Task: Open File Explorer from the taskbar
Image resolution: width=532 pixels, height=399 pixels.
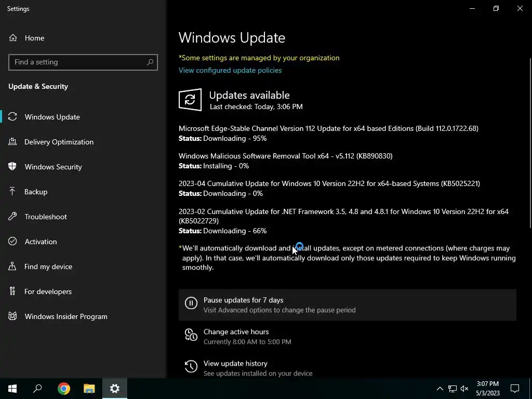Action: click(x=89, y=389)
